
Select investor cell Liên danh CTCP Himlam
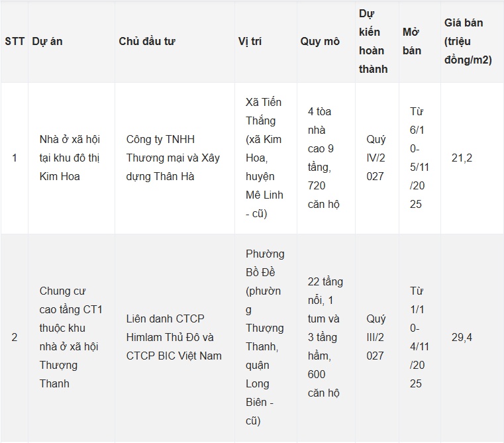(174, 337)
